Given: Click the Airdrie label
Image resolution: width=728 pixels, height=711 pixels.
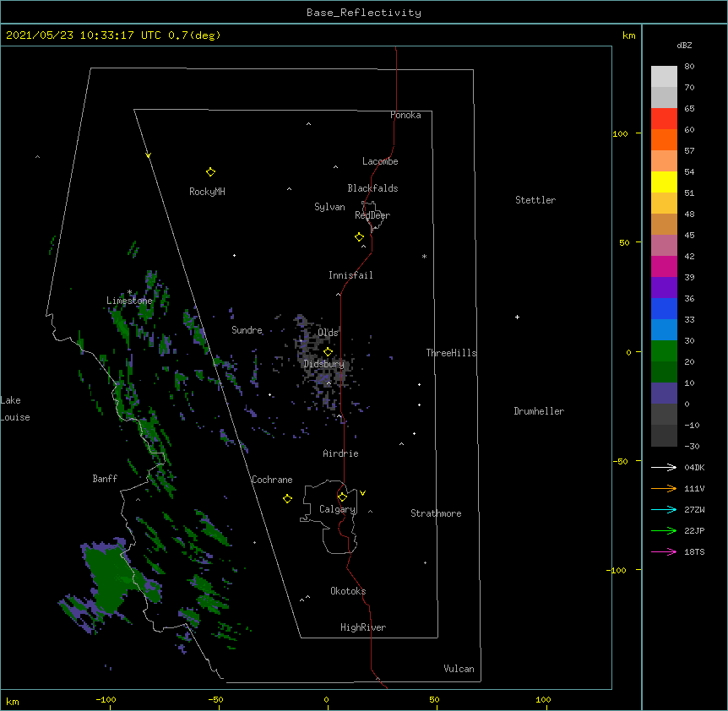Looking at the screenshot, I should click(341, 453).
